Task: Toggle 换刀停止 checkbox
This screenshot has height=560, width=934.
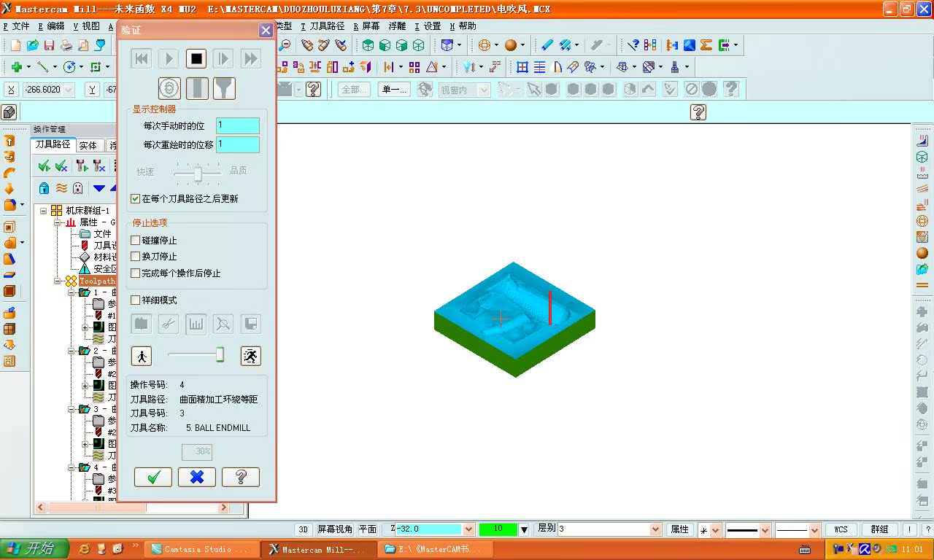Action: pyautogui.click(x=136, y=256)
